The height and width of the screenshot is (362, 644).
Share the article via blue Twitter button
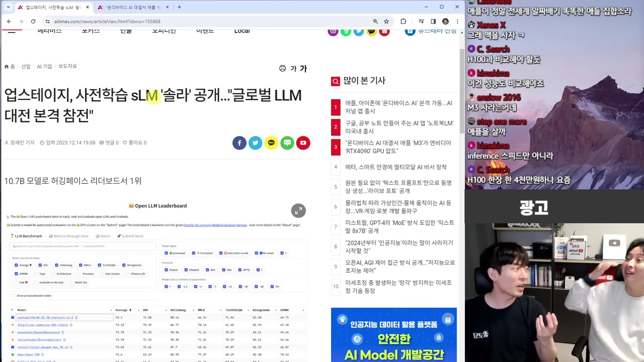click(255, 143)
